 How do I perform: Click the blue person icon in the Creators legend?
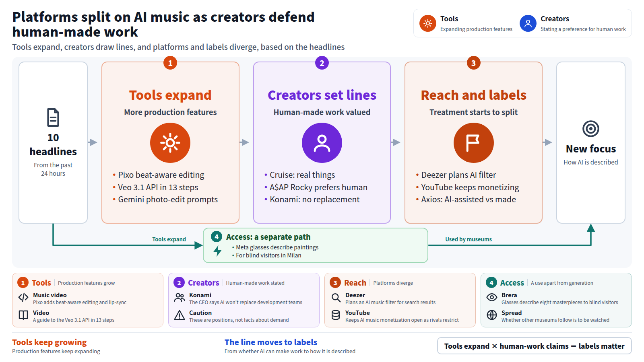528,23
